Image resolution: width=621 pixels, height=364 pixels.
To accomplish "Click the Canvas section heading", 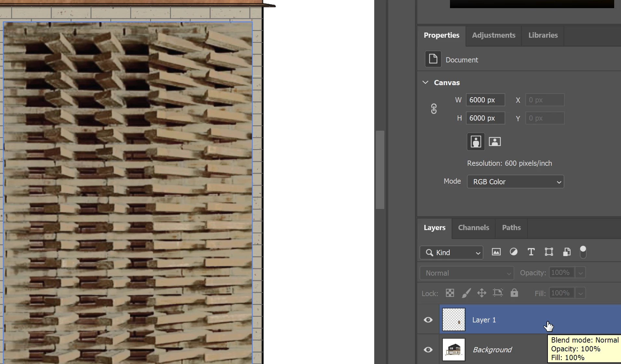I will (447, 83).
